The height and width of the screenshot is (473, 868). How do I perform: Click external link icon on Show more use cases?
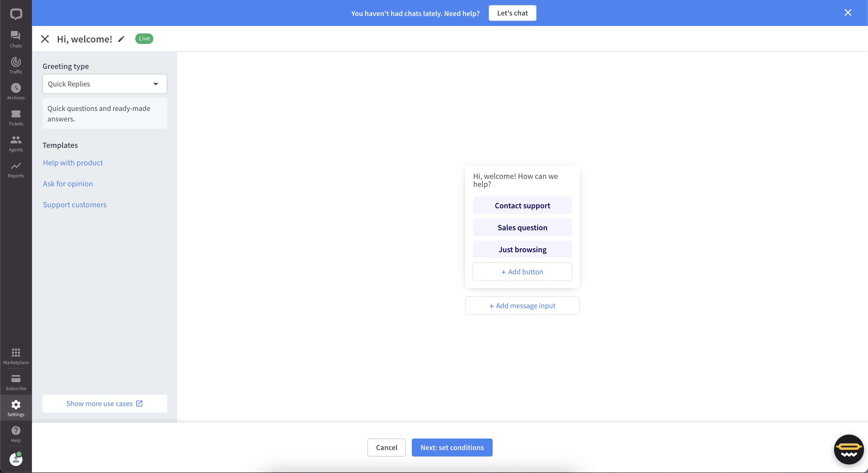(139, 404)
